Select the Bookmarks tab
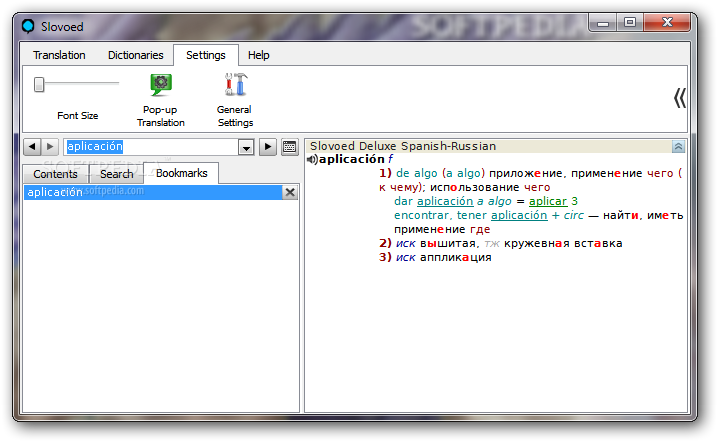 click(181, 173)
